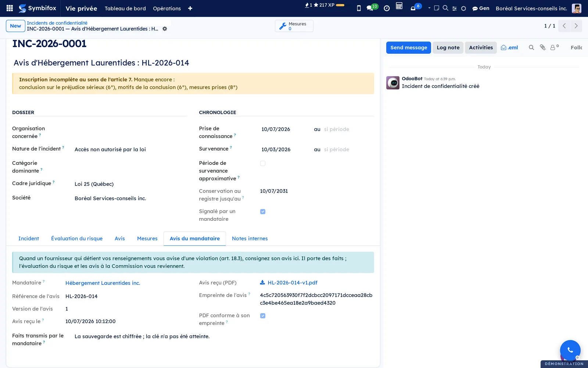This screenshot has width=588, height=368.
Task: Click the sliders settings icon in the top bar
Action: point(455,8)
